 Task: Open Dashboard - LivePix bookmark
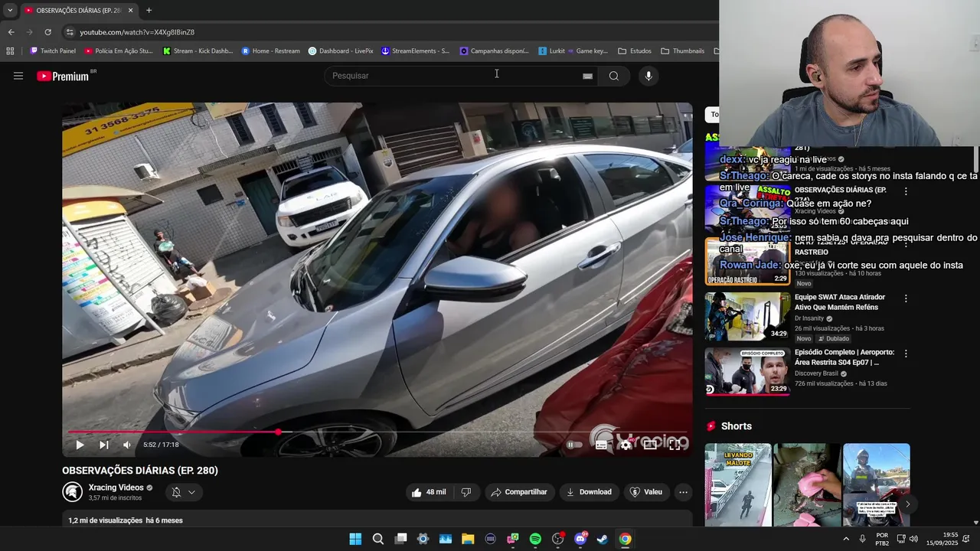[x=341, y=51]
